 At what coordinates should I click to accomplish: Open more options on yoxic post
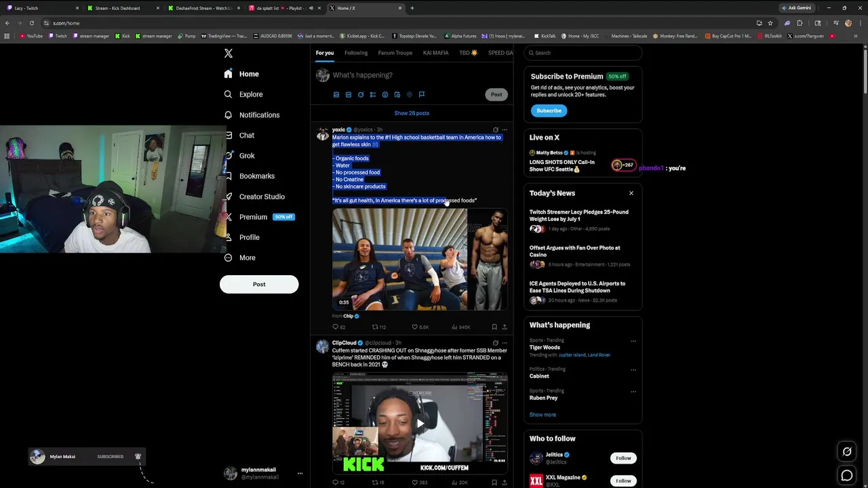[x=505, y=129]
